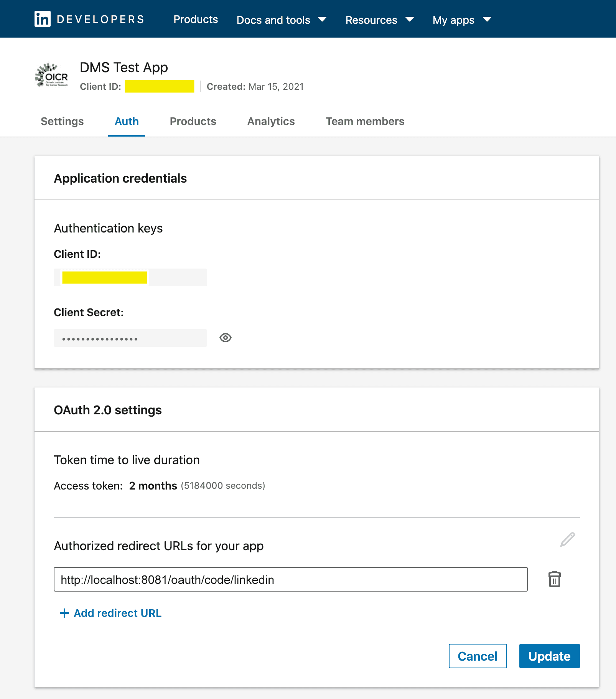
Task: Click the pencil edit icon for redirect URLs
Action: click(x=567, y=539)
